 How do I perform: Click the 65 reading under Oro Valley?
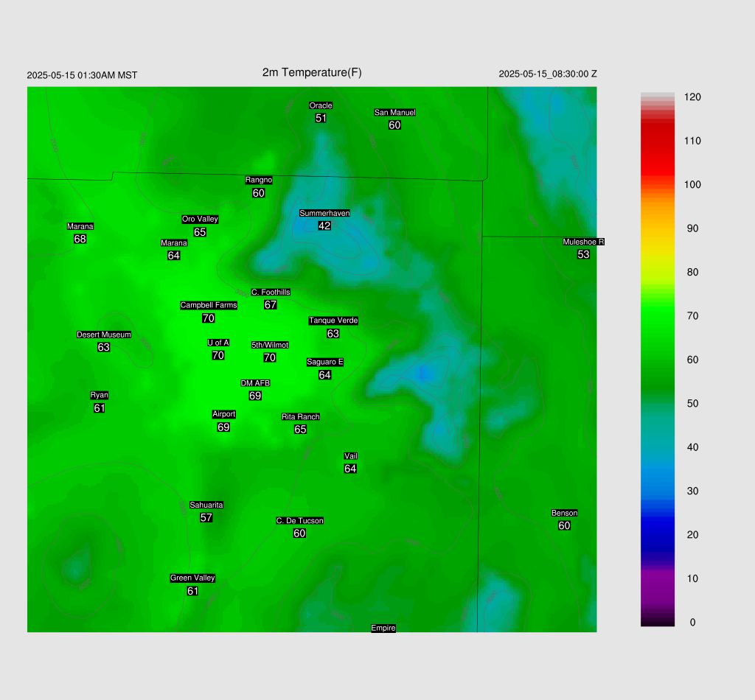click(200, 232)
